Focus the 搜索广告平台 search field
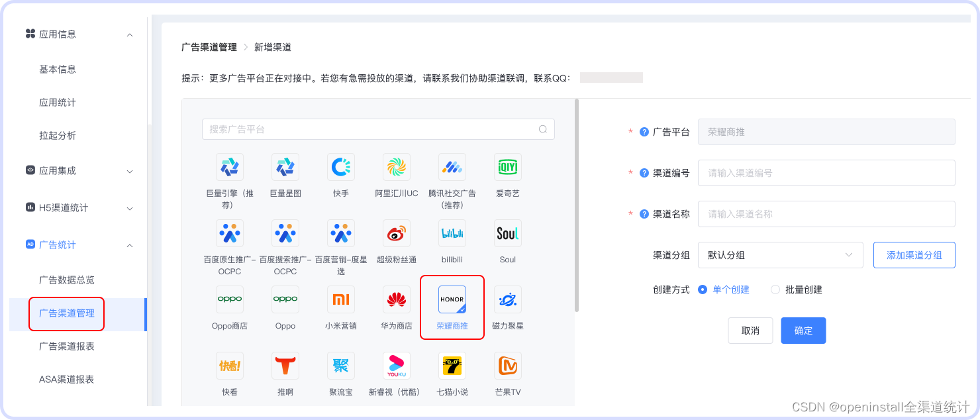980x420 pixels. 378,129
